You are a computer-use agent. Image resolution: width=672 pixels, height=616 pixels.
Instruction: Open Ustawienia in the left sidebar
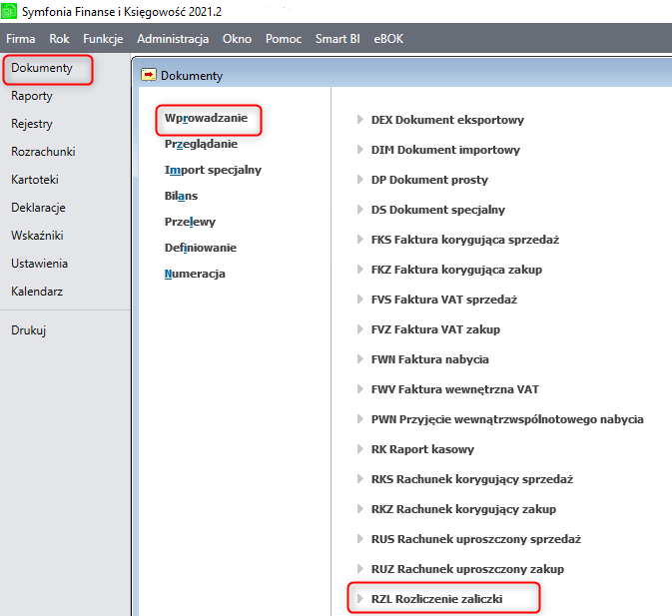(39, 264)
